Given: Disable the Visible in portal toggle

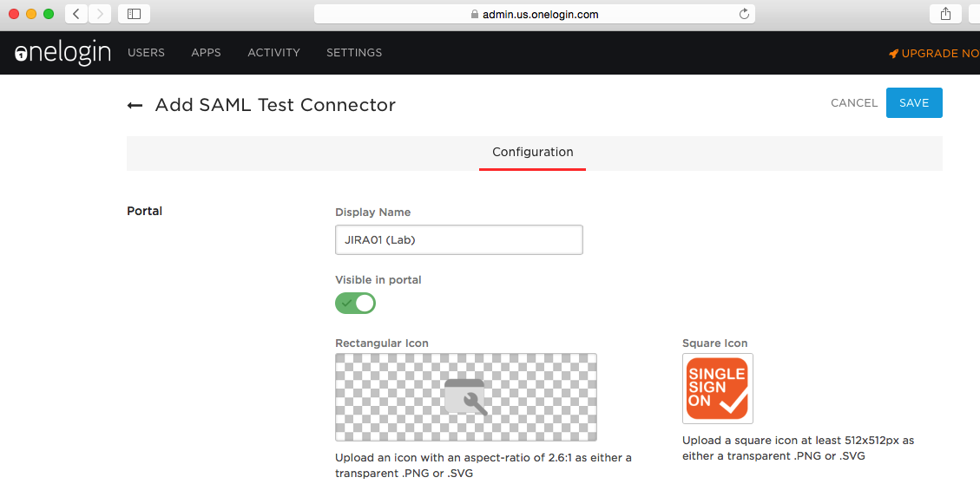Looking at the screenshot, I should pos(355,303).
